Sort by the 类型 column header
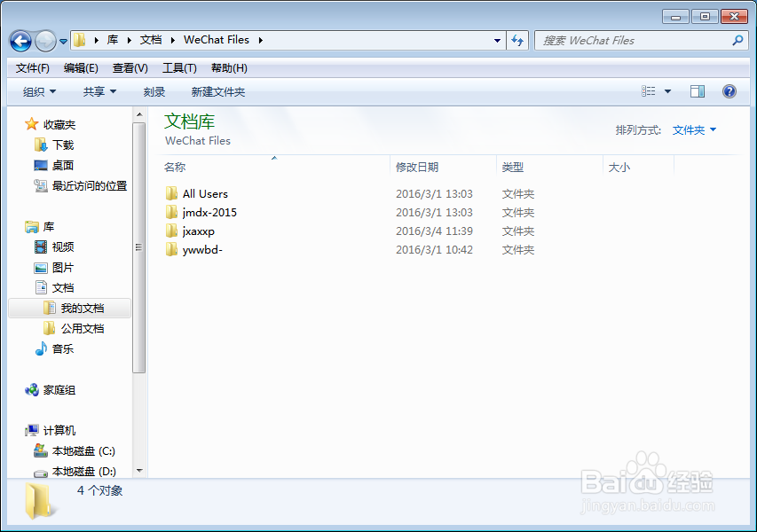Screen dimensions: 757x532 click(550, 167)
